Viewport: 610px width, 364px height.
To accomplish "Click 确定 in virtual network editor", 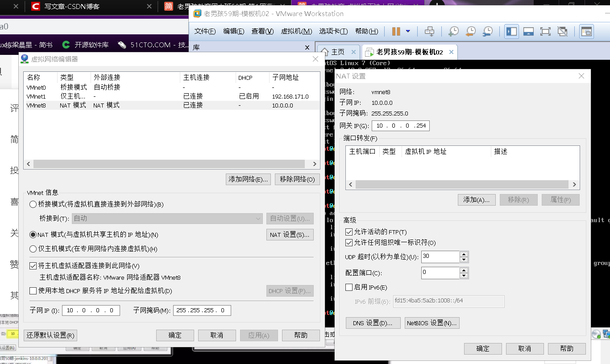I will coord(175,335).
